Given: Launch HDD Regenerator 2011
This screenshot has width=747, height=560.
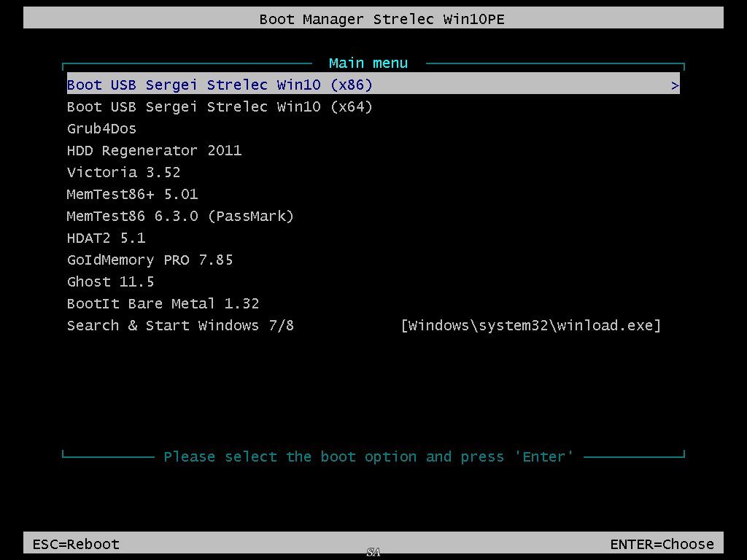Looking at the screenshot, I should 154,150.
